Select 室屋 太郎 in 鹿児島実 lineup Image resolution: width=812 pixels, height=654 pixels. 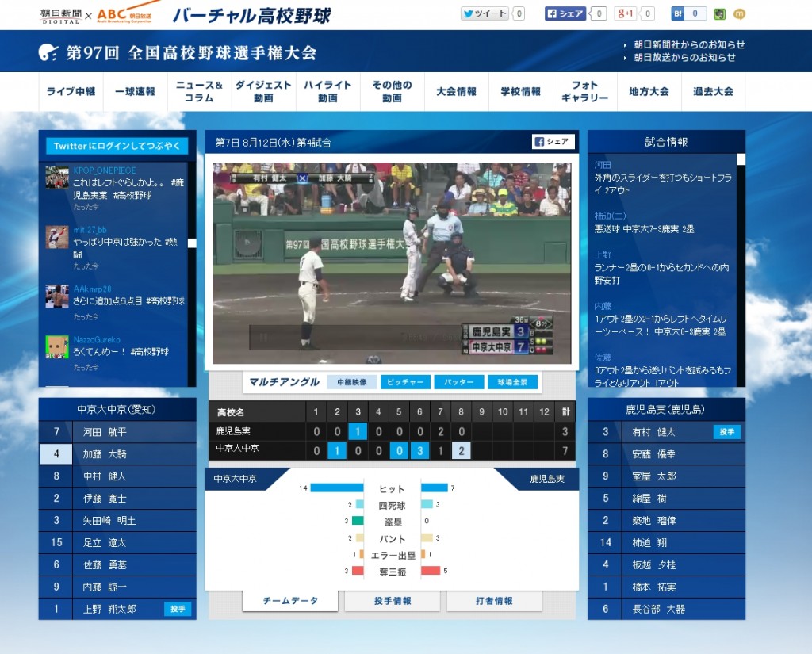tap(666, 476)
